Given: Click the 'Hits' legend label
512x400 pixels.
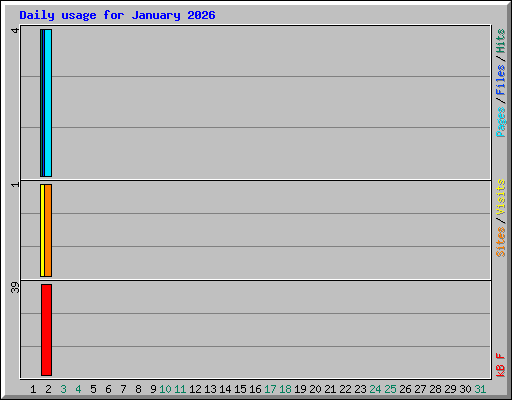Looking at the screenshot, I should (x=501, y=41).
